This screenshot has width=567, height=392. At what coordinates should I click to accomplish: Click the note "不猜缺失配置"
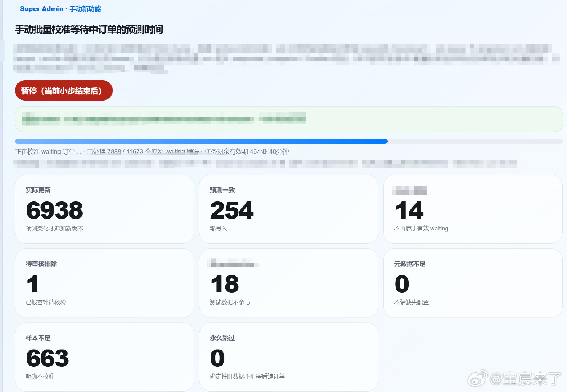pos(412,302)
